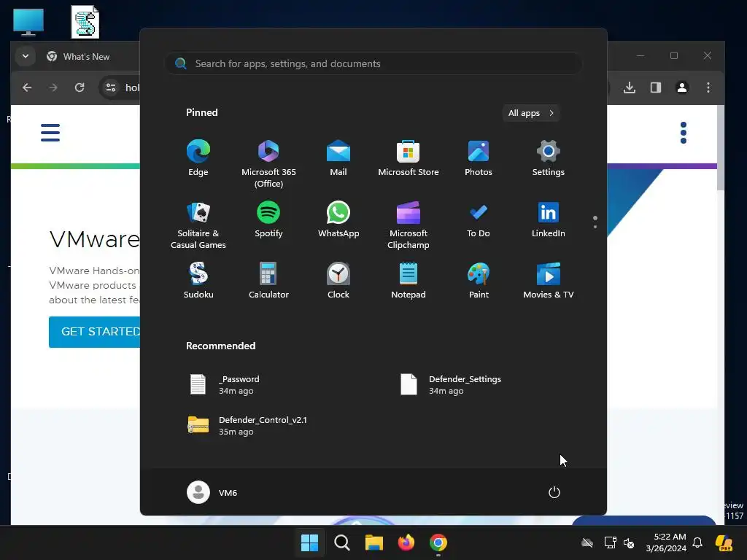Open notification bell in system tray
Viewport: 747px width, 560px height.
coord(697,542)
